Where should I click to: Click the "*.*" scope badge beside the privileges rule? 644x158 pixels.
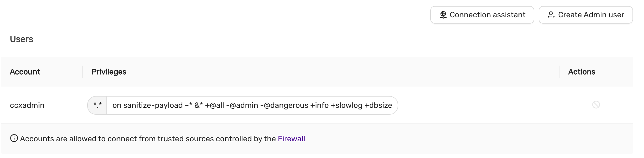[x=97, y=105]
